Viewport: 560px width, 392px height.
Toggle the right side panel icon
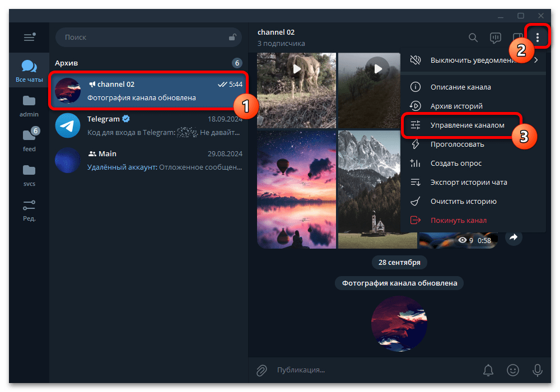(516, 38)
